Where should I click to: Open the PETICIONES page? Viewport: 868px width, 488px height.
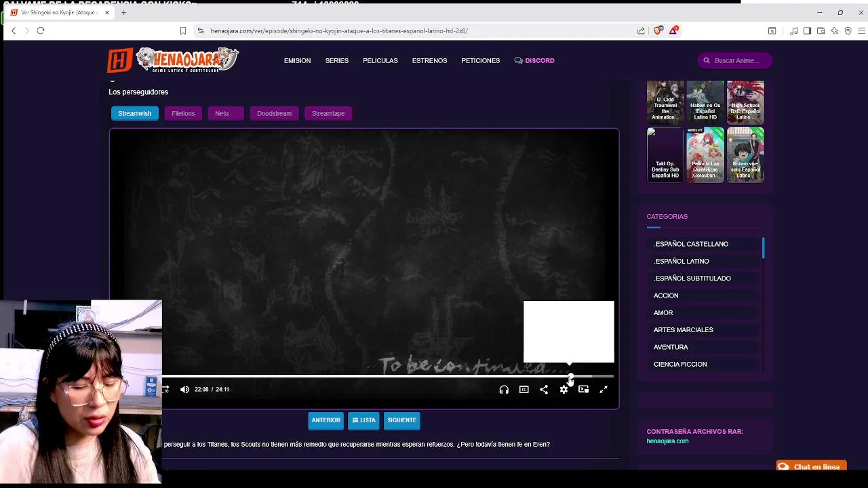(x=480, y=60)
